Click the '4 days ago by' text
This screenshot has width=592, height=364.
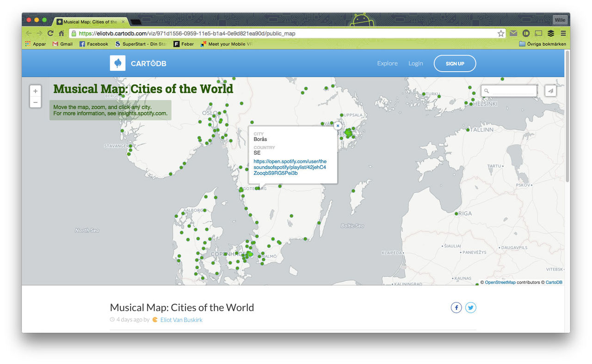tap(133, 320)
